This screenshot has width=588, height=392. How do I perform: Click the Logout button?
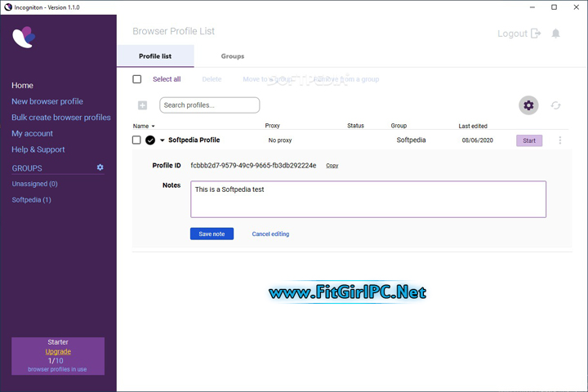pyautogui.click(x=519, y=33)
